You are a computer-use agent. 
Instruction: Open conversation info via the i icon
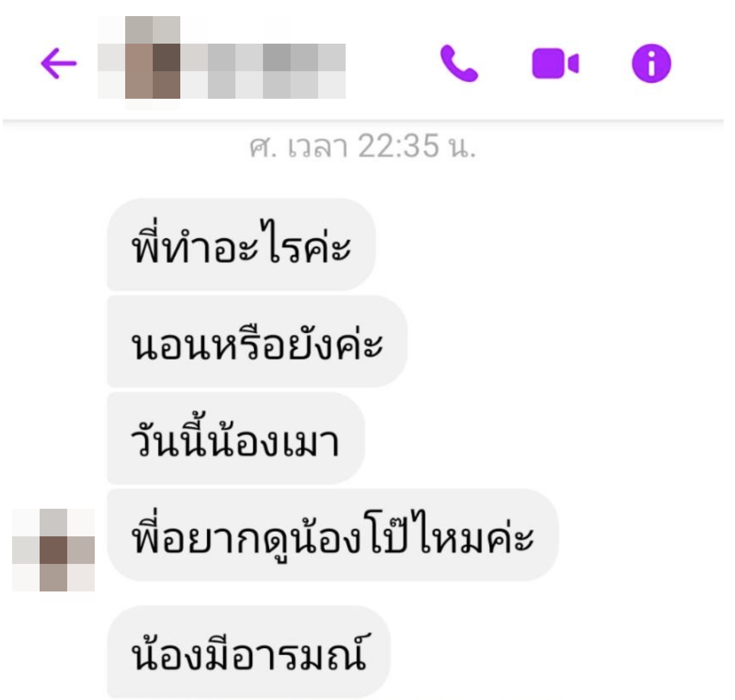(x=651, y=63)
